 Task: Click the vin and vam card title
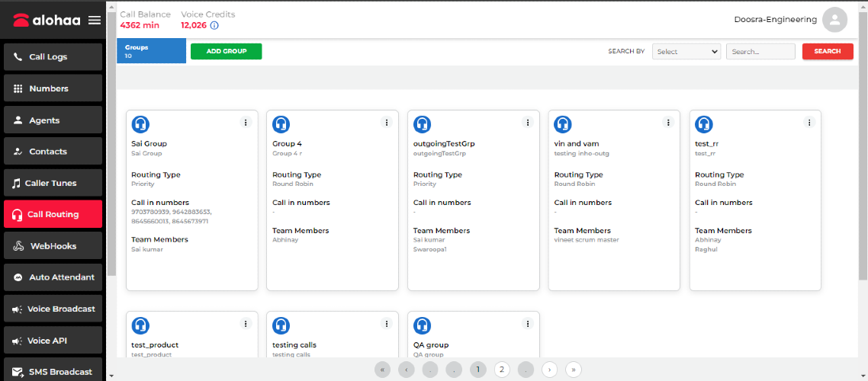[577, 144]
